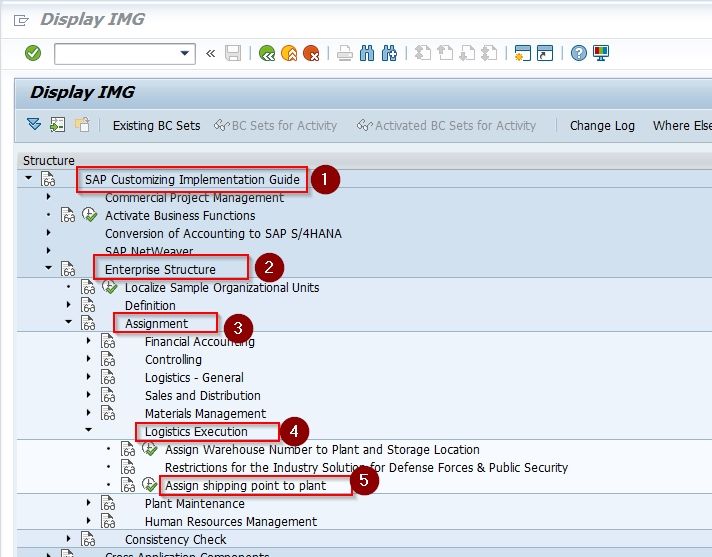Click the Last Page icon
The image size is (712, 557).
[x=489, y=54]
